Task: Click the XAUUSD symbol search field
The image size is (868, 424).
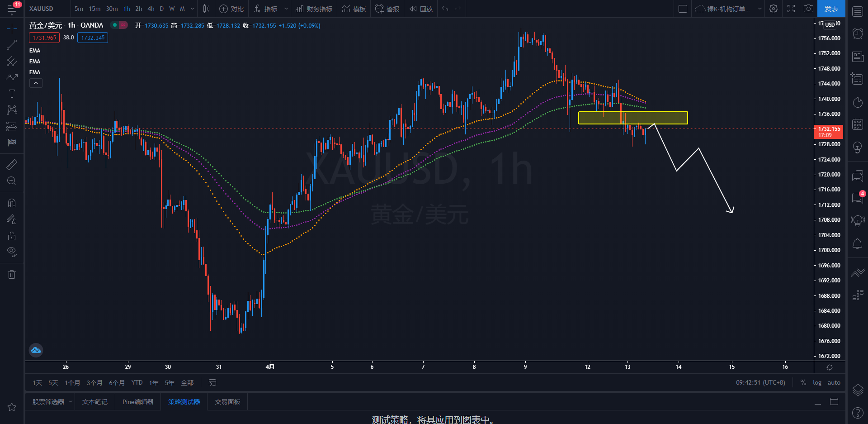Action: pyautogui.click(x=42, y=9)
